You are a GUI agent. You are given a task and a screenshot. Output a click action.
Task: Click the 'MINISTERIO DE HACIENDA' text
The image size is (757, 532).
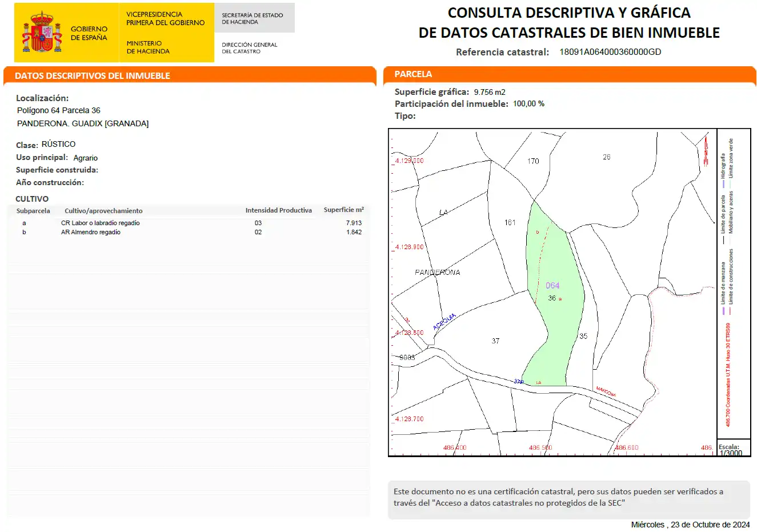click(x=148, y=47)
